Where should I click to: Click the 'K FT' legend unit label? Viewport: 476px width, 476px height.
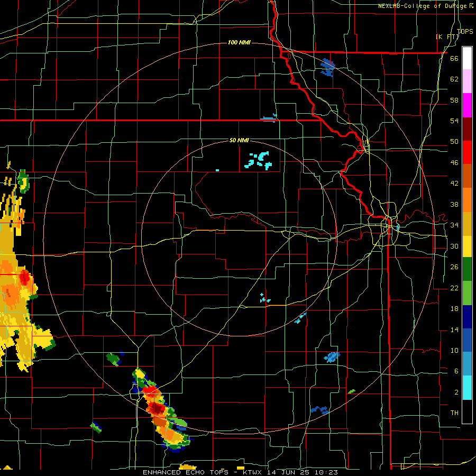coord(447,36)
